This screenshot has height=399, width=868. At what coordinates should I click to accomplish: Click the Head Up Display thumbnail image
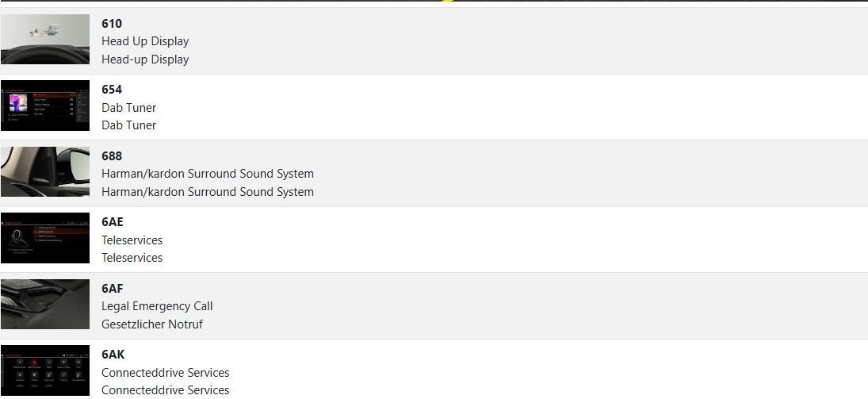coord(45,39)
